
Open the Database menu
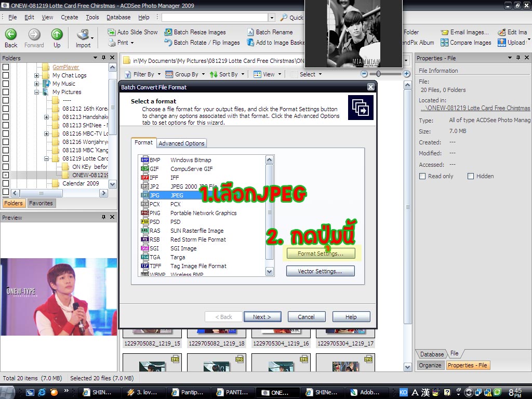click(118, 17)
